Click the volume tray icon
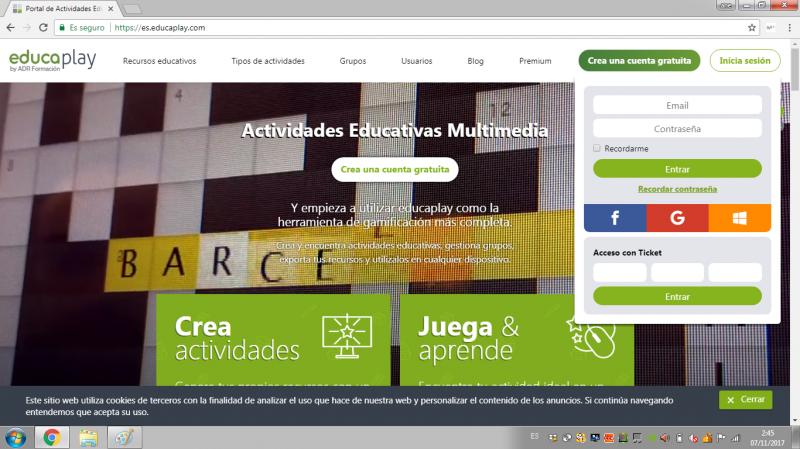The width and height of the screenshot is (800, 449). pos(665,438)
